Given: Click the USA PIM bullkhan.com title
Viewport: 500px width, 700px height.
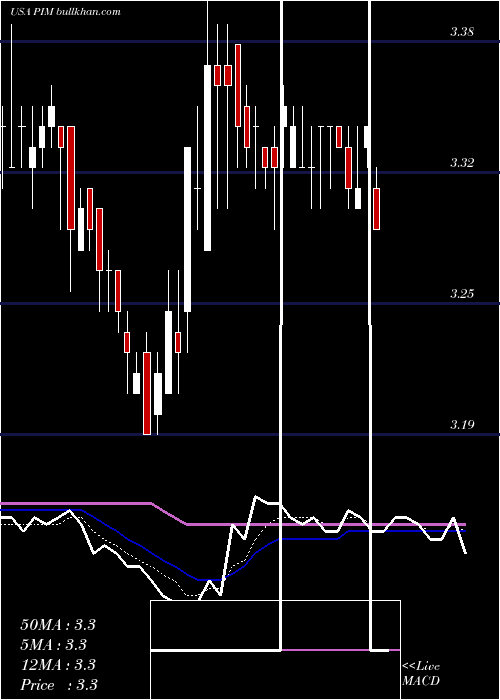Looking at the screenshot, I should [x=65, y=12].
